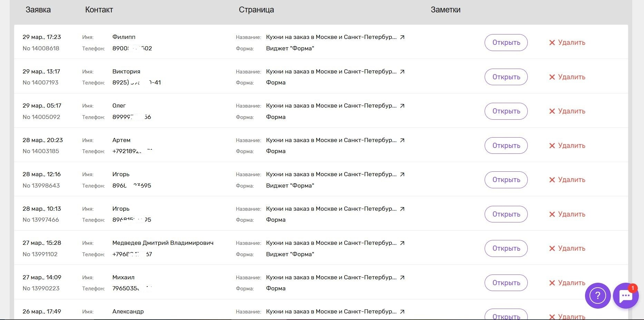The height and width of the screenshot is (320, 644).
Task: Remove Игорь's request No 13998643
Action: pos(567,180)
